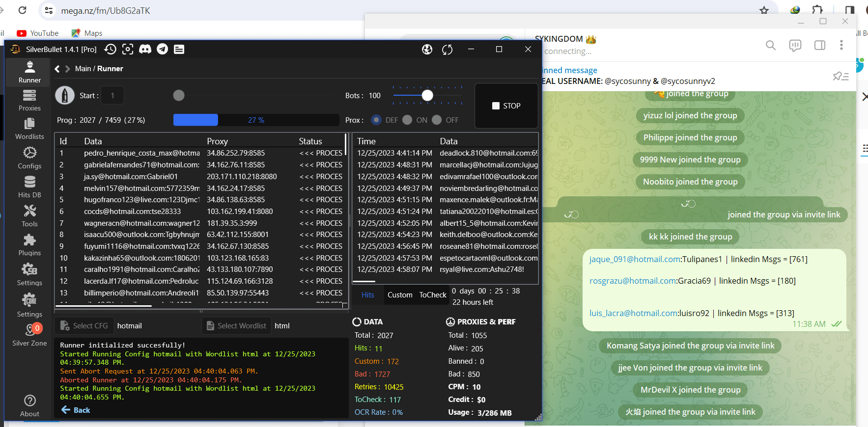Viewport: 868px width, 427px height.
Task: Click the Select Wordlist button
Action: point(236,326)
